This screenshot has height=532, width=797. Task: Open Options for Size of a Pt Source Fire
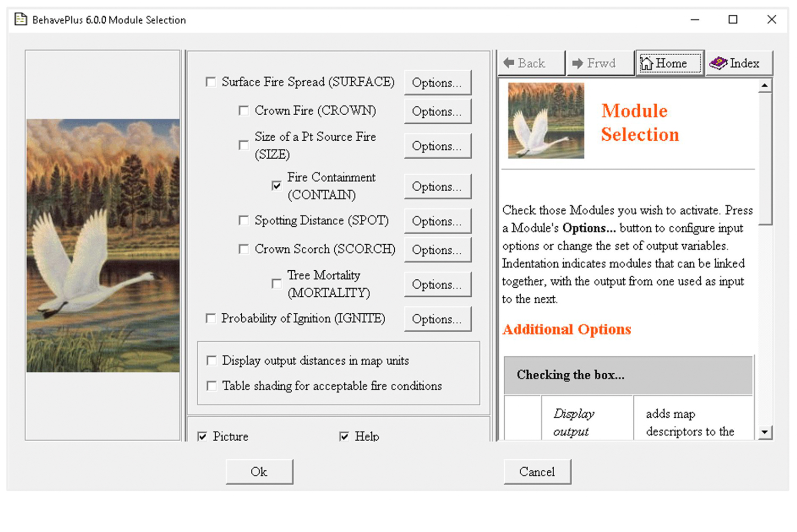(x=437, y=146)
